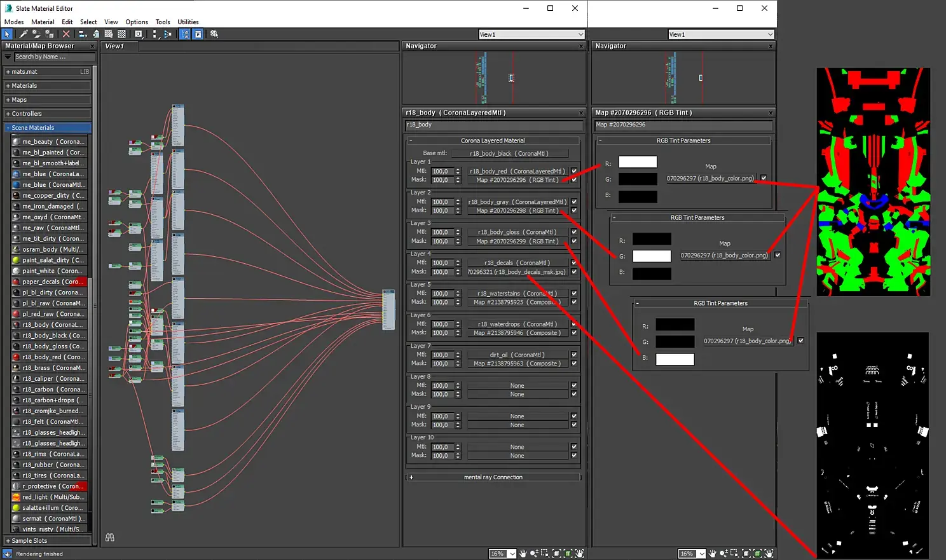Open the Material menu
This screenshot has height=560, width=946.
click(x=43, y=22)
